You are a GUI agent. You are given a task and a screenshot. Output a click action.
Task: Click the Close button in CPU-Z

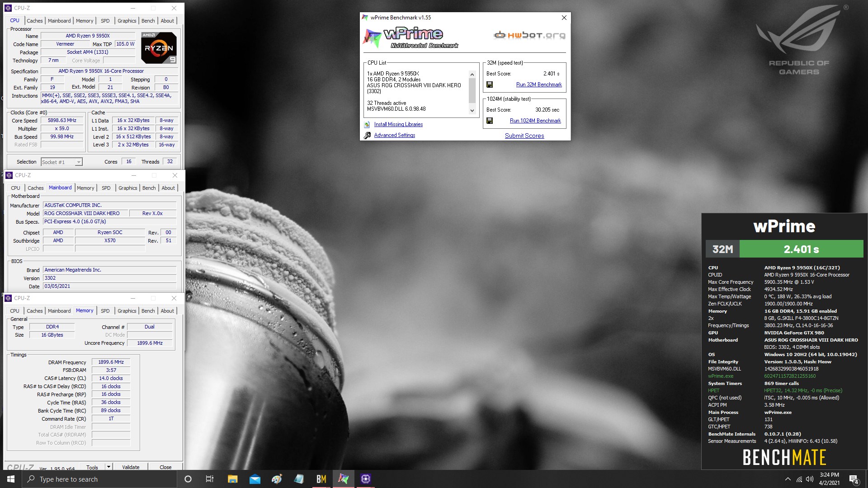[165, 467]
